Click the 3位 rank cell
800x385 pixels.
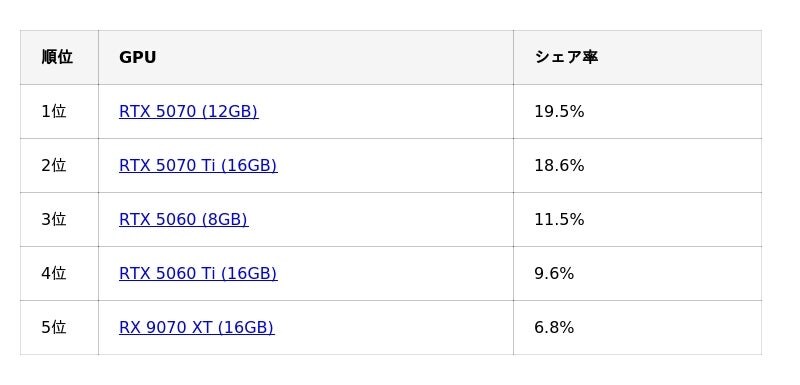59,219
